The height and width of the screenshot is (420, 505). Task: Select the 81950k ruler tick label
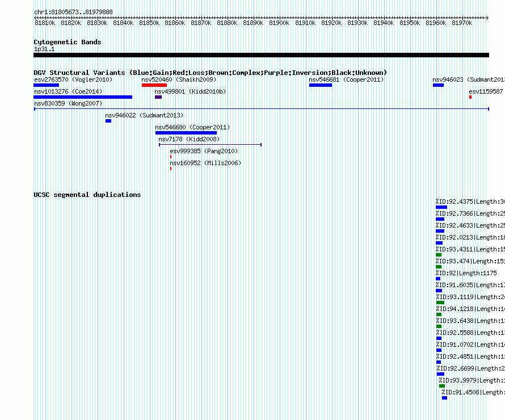pos(410,23)
